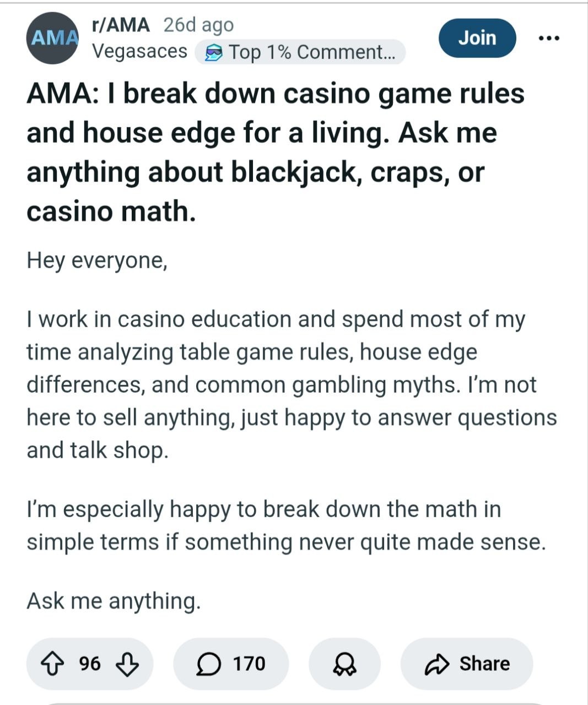Give an award to this post
This screenshot has height=705, width=588.
coord(344,664)
